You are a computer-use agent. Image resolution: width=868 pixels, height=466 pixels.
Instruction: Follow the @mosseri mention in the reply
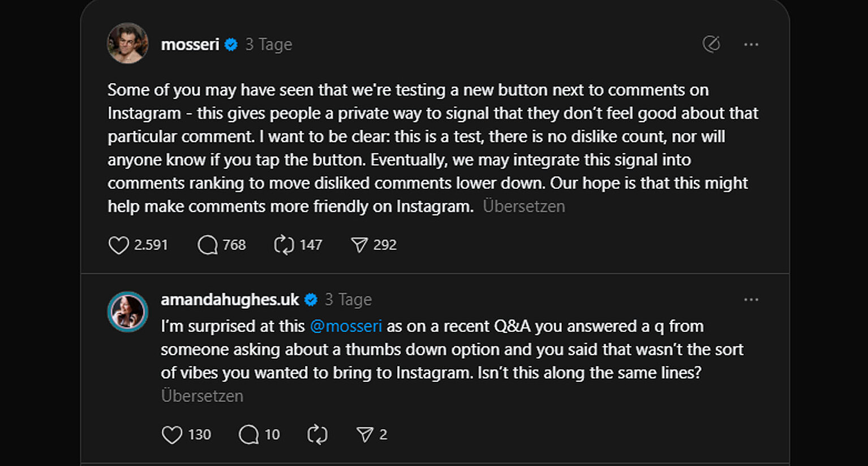[346, 326]
